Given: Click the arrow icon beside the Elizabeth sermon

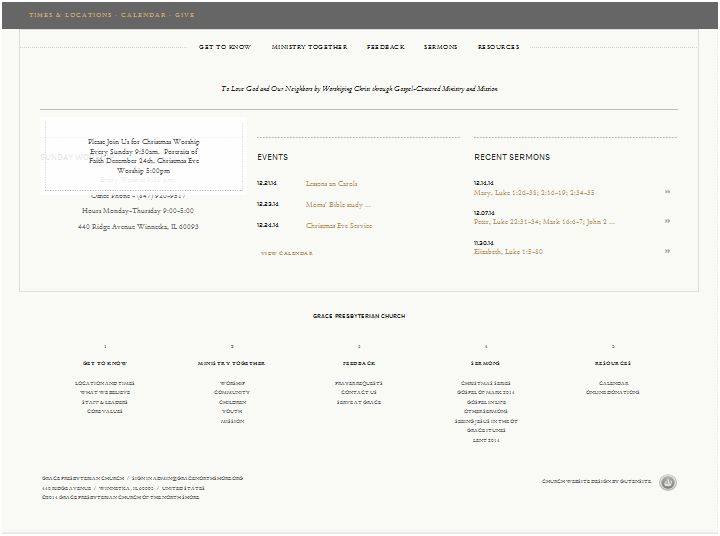Looking at the screenshot, I should pyautogui.click(x=668, y=251).
